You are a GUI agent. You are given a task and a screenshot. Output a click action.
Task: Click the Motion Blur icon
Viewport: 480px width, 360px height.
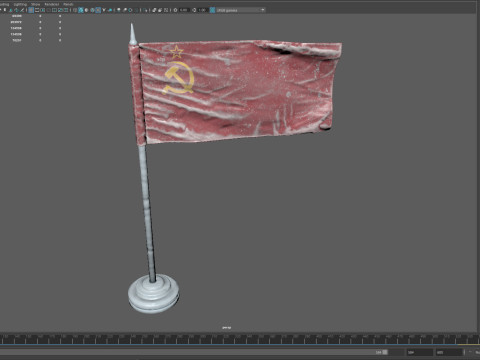click(125, 10)
